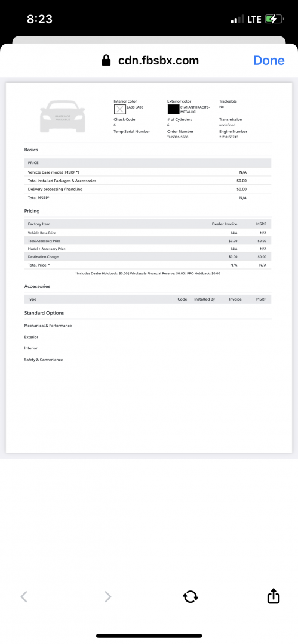Tap the Interior standard options heading
The image size is (298, 644).
(31, 348)
